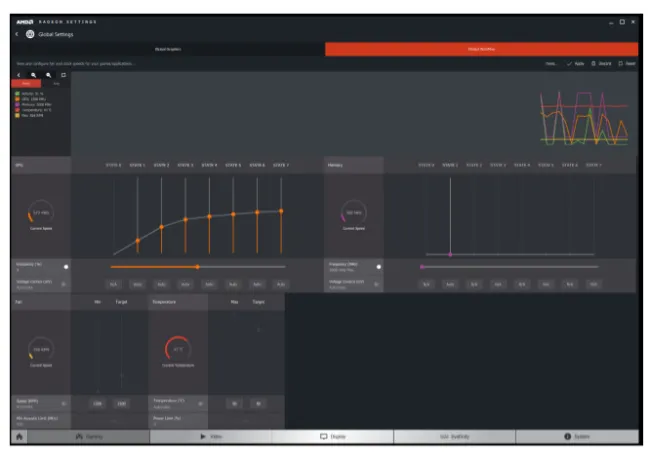
Task: Open the System section in the bottom bar
Action: click(576, 437)
